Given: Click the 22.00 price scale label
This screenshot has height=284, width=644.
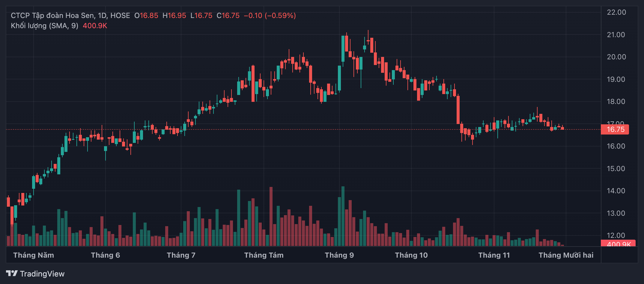Looking at the screenshot, I should (x=616, y=12).
